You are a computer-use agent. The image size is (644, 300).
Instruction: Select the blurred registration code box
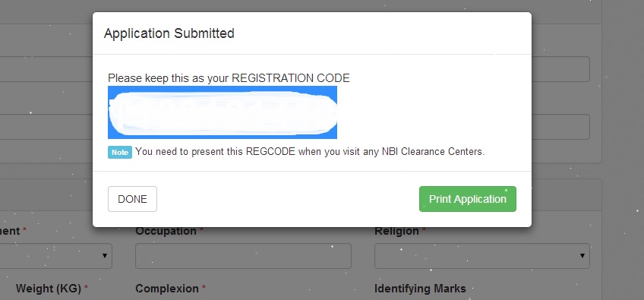pos(223,112)
